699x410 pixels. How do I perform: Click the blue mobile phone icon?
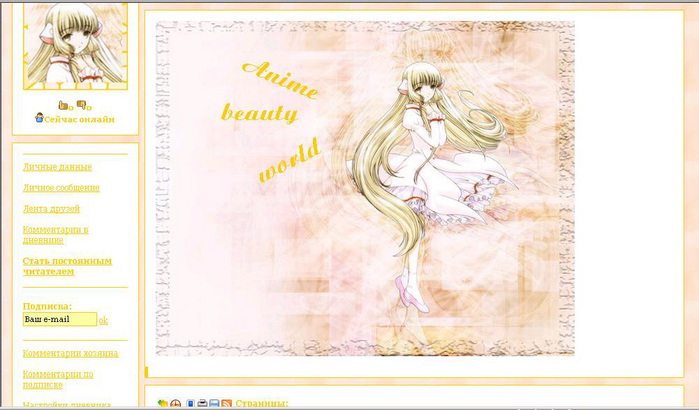pos(190,403)
